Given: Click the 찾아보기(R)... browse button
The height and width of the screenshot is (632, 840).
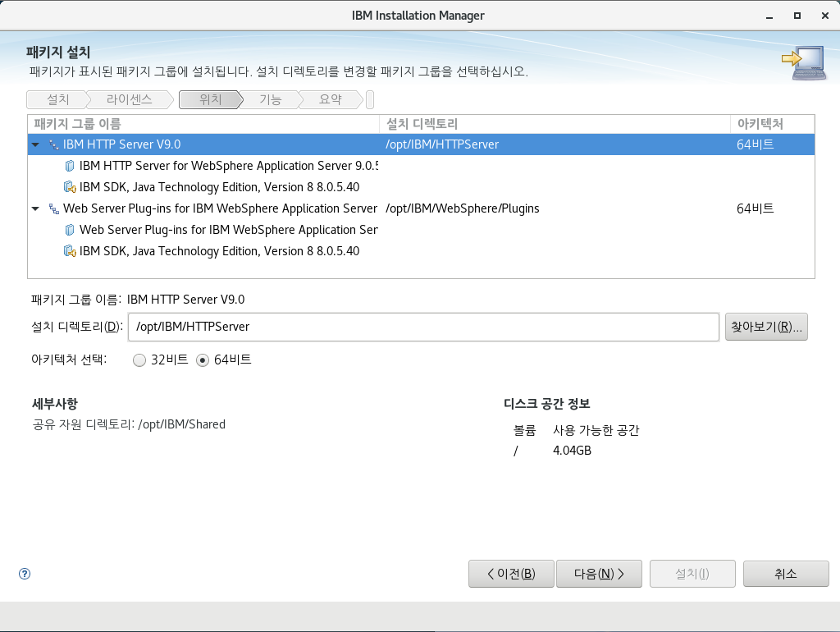Looking at the screenshot, I should (x=766, y=327).
